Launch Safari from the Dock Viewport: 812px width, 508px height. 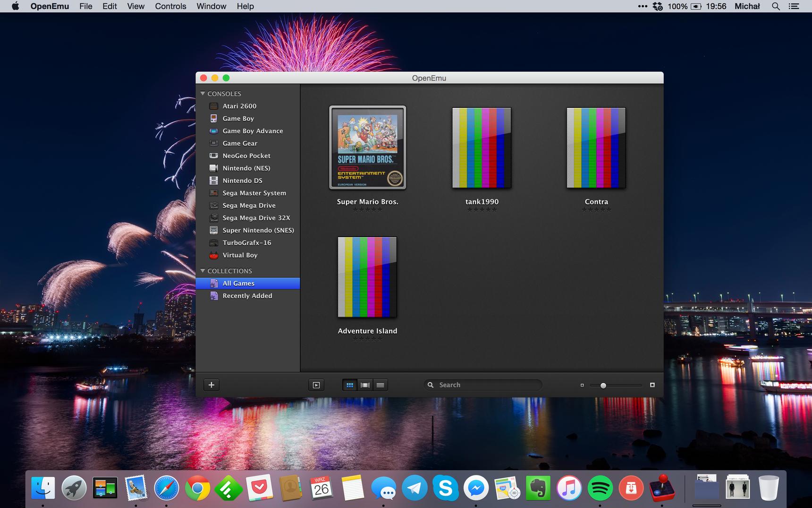pos(167,488)
